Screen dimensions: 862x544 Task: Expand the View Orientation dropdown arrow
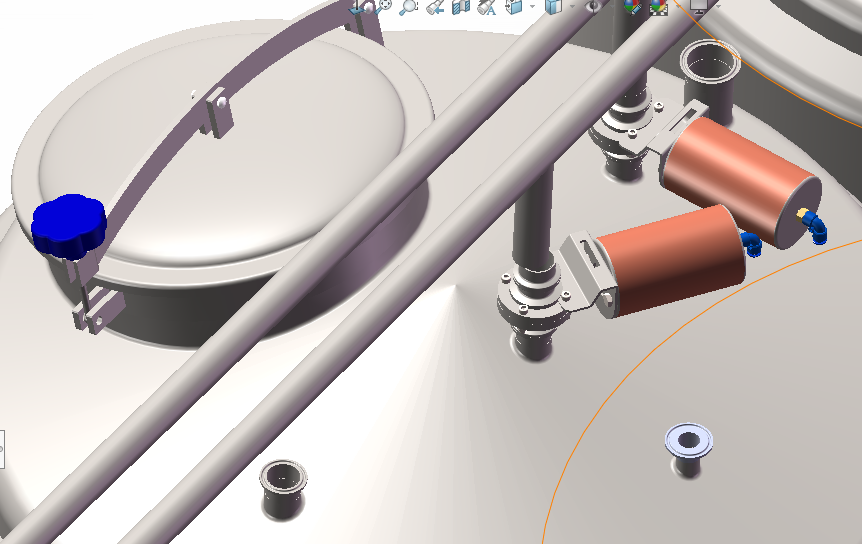point(532,7)
